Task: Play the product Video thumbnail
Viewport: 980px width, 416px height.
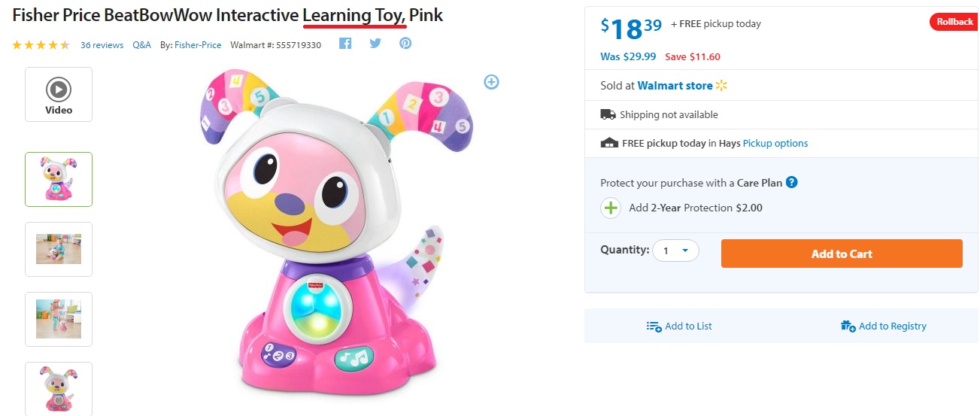Action: (x=59, y=94)
